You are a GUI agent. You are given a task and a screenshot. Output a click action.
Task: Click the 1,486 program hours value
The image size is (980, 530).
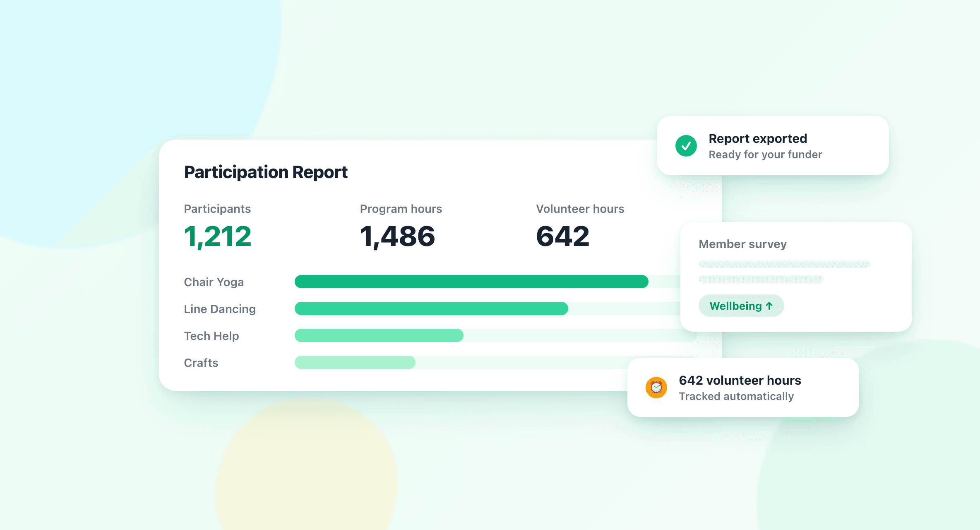coord(398,236)
